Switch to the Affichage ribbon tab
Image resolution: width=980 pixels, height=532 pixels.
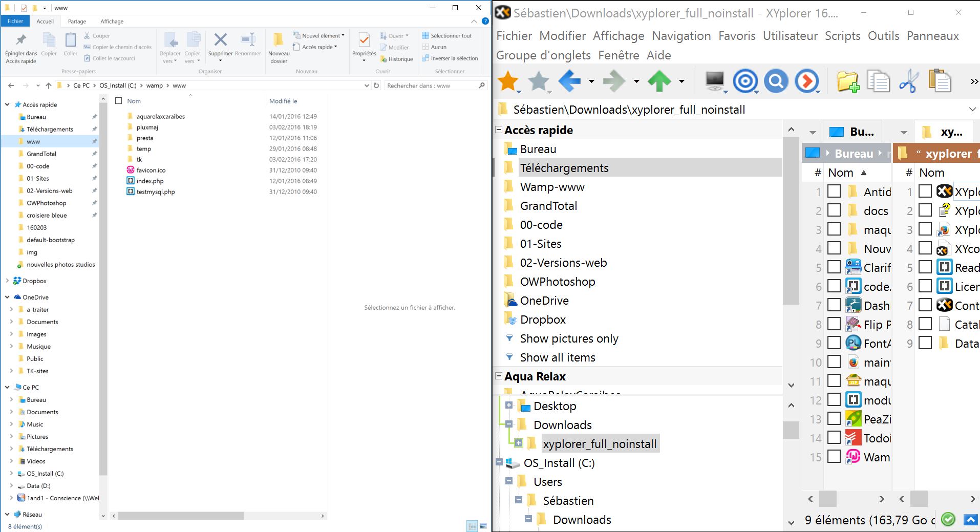112,22
